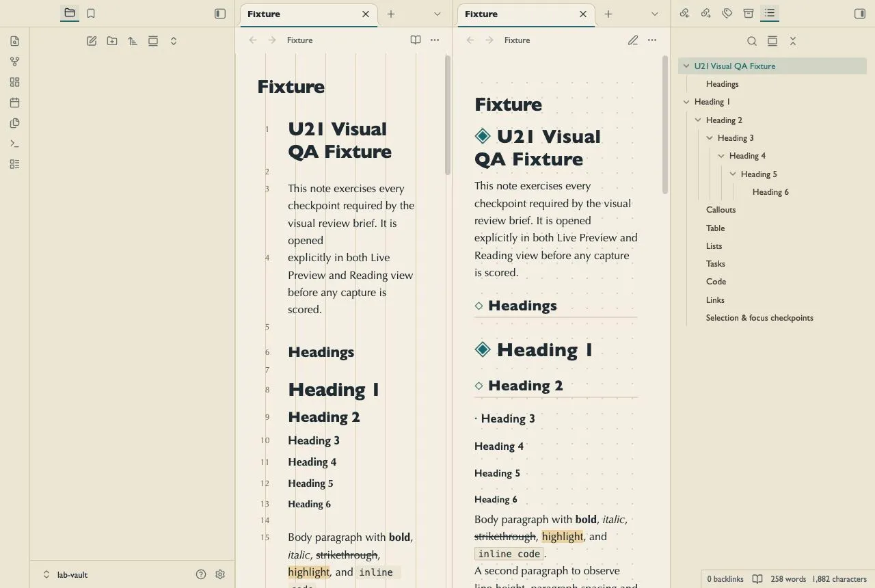Select the right Fixture tab
The height and width of the screenshot is (588, 875).
click(x=526, y=14)
